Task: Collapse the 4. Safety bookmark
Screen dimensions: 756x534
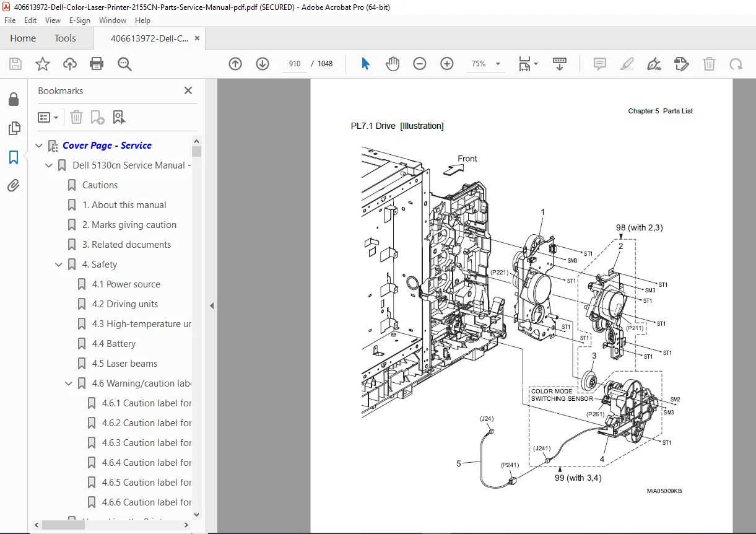Action: click(59, 265)
